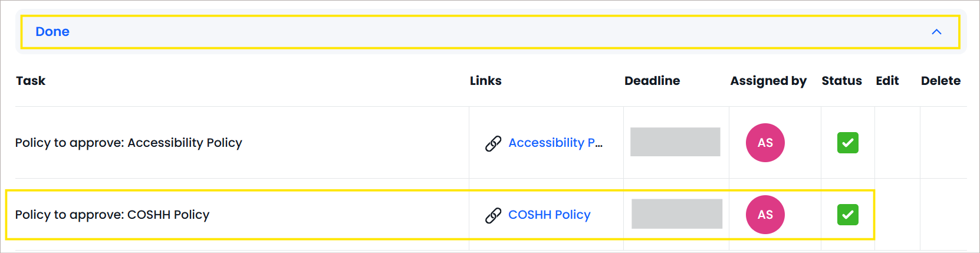Viewport: 980px width, 253px height.
Task: Select the COSHH Policy task text
Action: click(112, 215)
